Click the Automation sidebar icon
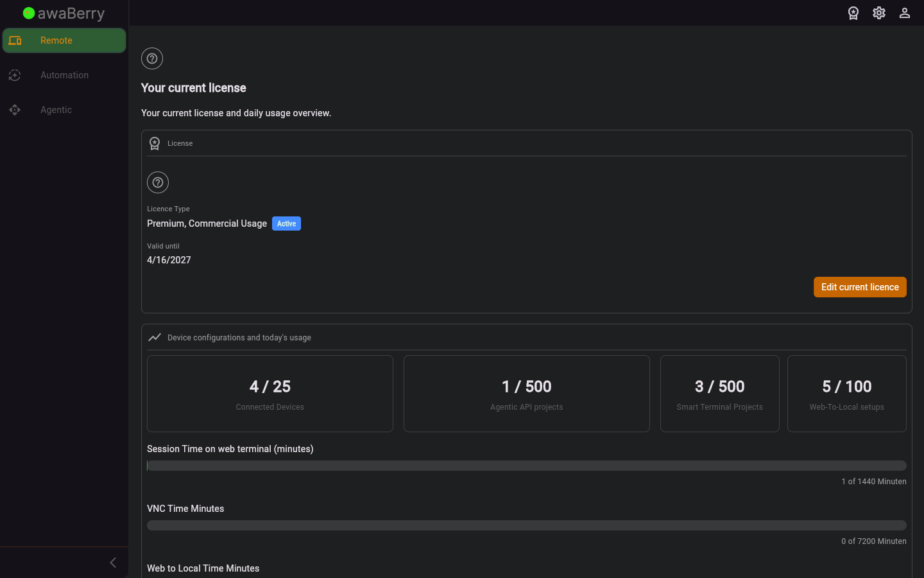This screenshot has height=578, width=924. coord(15,75)
